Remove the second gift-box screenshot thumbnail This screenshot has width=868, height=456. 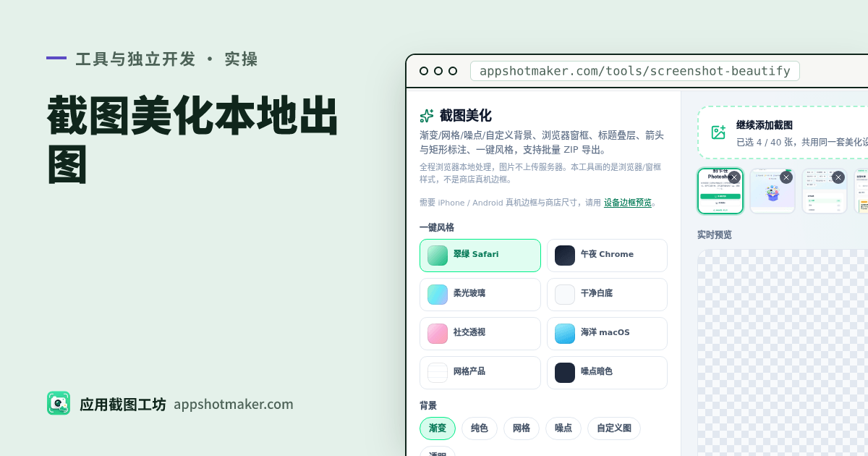(786, 177)
